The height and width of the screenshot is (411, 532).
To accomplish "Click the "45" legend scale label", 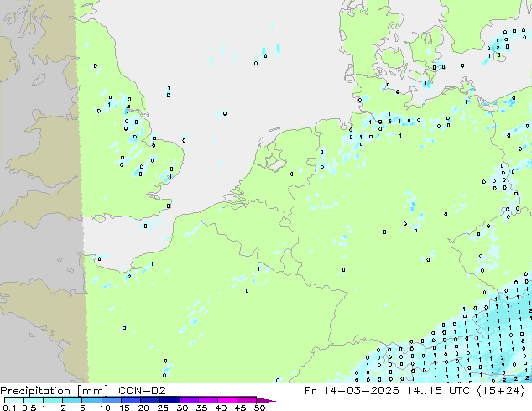I will click(x=240, y=408).
